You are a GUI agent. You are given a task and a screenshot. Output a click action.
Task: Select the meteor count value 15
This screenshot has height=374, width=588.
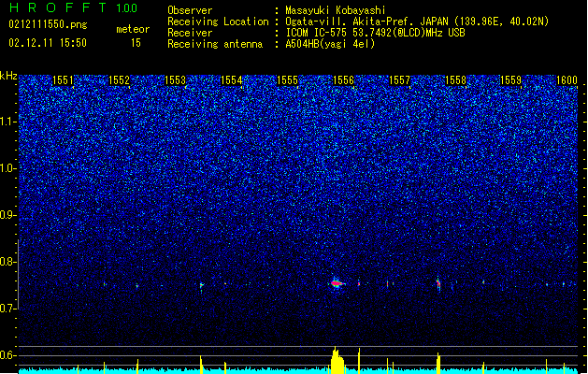136,43
